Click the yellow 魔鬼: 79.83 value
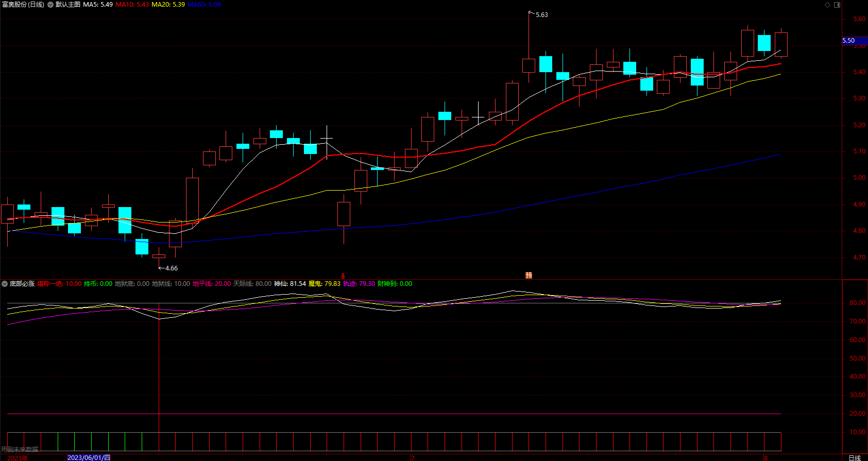 pos(325,284)
